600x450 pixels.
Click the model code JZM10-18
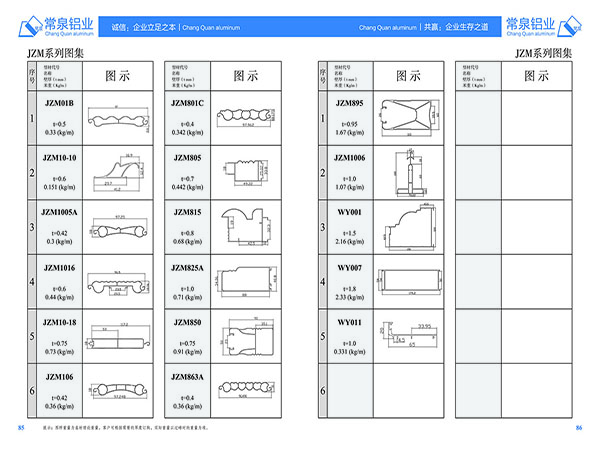(59, 322)
